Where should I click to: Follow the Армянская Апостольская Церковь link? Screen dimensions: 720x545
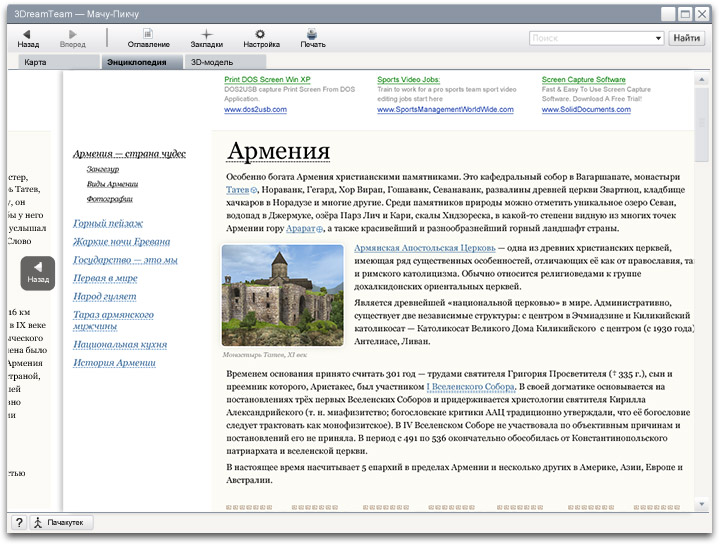point(424,246)
